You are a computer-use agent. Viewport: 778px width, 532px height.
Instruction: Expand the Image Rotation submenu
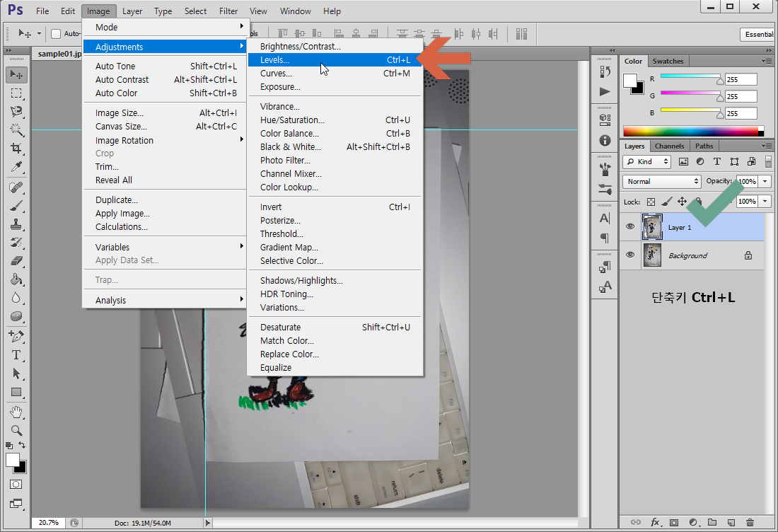165,141
